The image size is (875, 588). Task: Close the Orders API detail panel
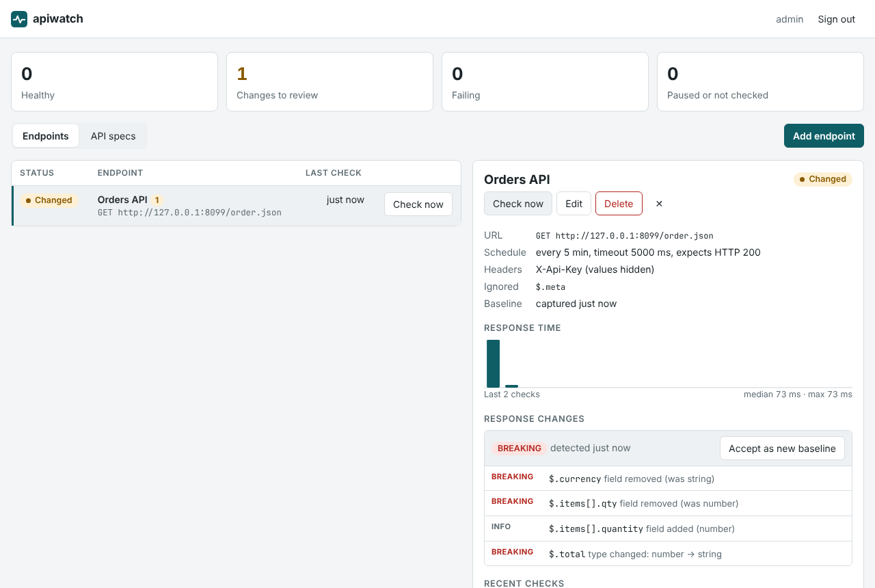[x=659, y=204]
